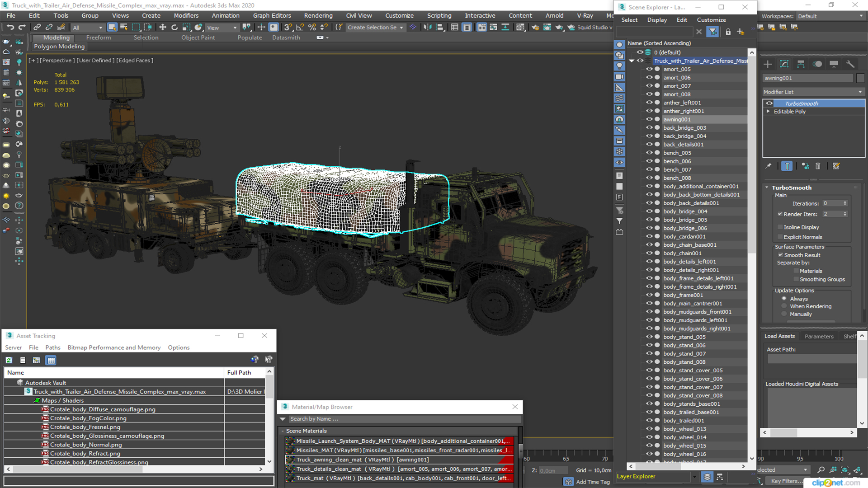The image size is (868, 488).
Task: Toggle Show End Result in modifier stack
Action: click(787, 166)
